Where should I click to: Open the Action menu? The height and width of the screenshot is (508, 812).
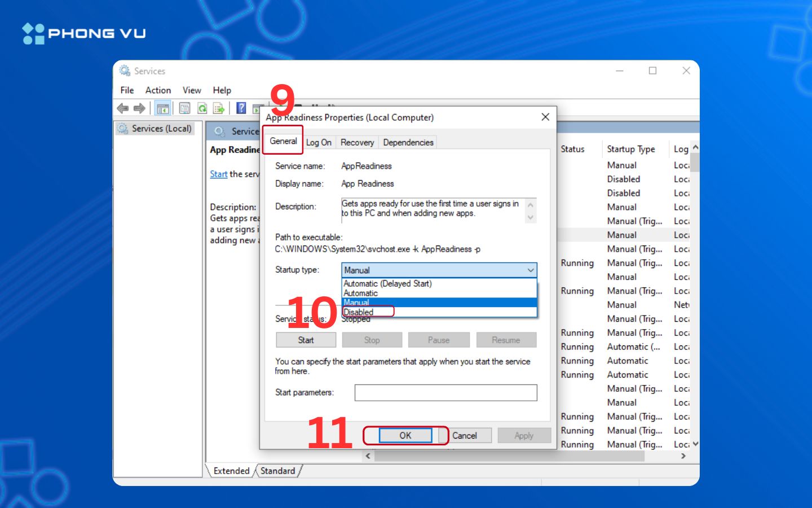(x=158, y=90)
